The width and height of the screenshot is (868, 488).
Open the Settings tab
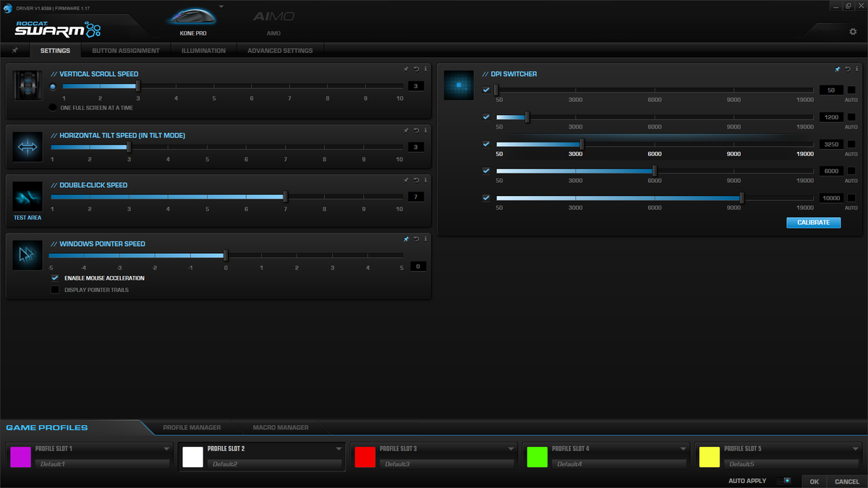tap(55, 51)
